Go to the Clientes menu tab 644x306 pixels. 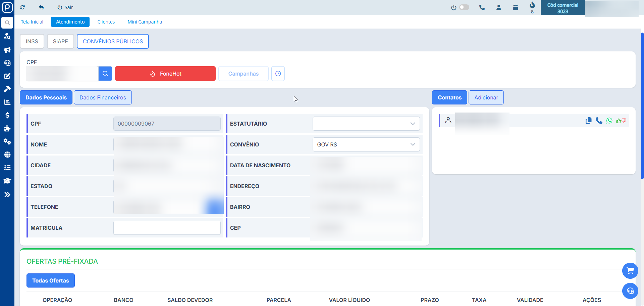tap(106, 22)
